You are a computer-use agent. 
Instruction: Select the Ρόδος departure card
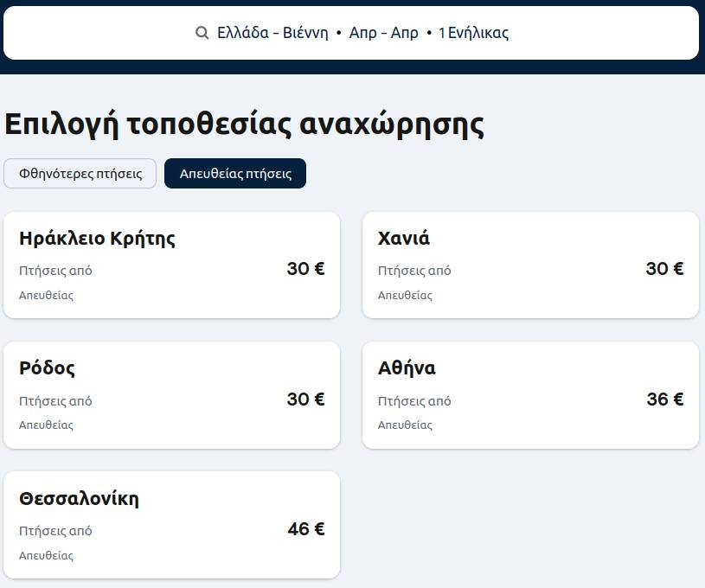(172, 395)
